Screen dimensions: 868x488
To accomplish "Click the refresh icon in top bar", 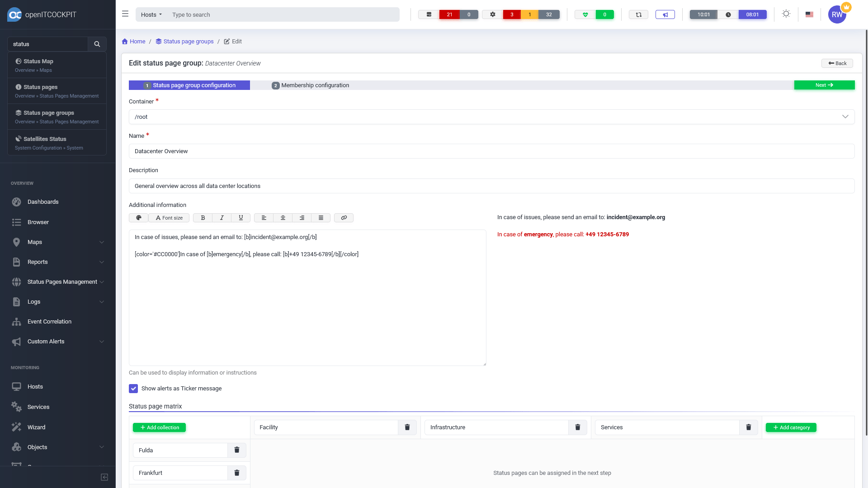I will (x=638, y=14).
